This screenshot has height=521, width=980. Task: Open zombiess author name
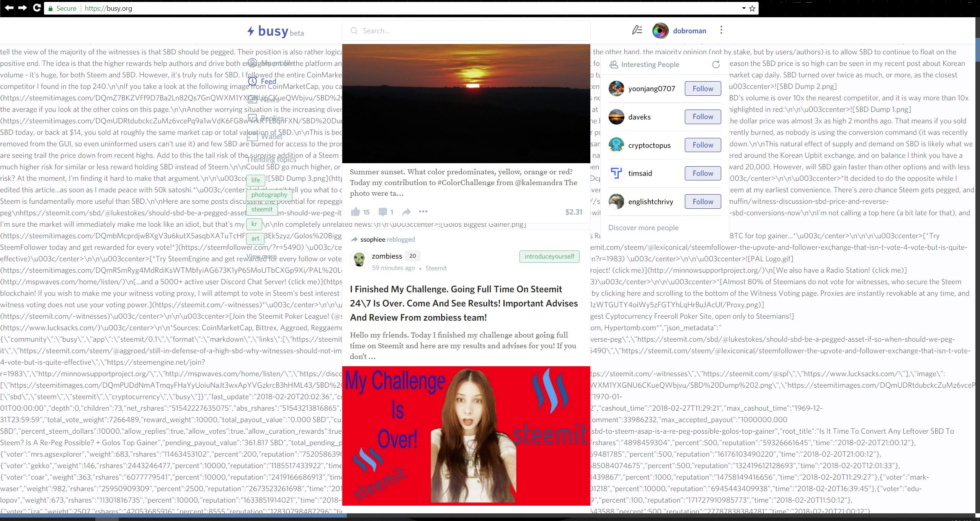387,256
